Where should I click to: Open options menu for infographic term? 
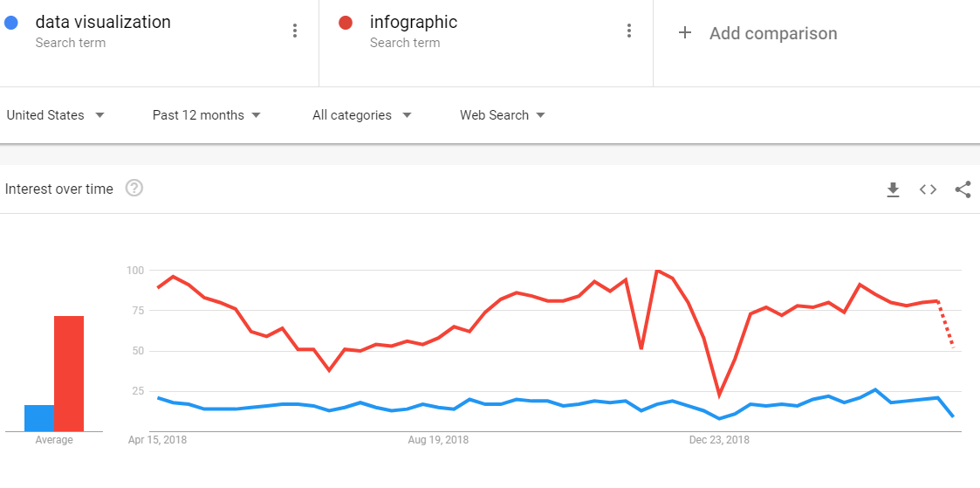[629, 31]
